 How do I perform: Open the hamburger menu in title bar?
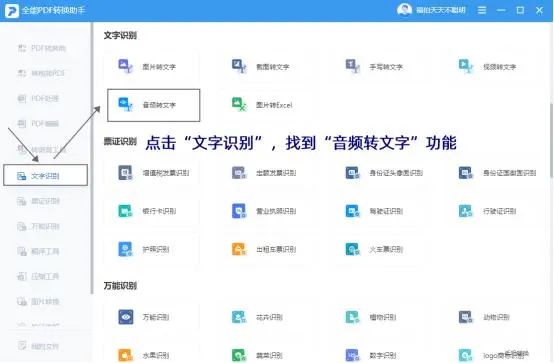point(482,10)
